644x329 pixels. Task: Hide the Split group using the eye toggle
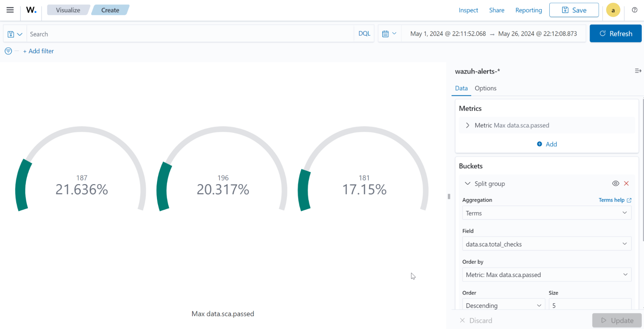pos(615,183)
